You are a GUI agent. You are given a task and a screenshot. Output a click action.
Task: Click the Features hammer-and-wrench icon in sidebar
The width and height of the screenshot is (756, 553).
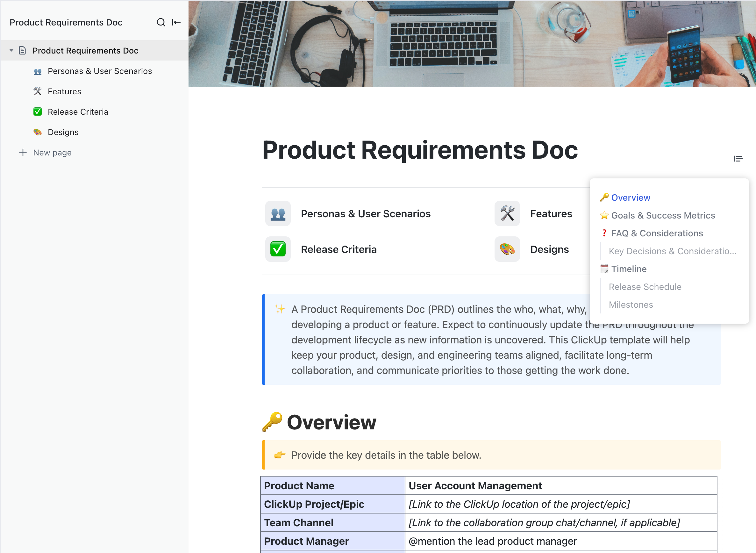[x=38, y=91]
